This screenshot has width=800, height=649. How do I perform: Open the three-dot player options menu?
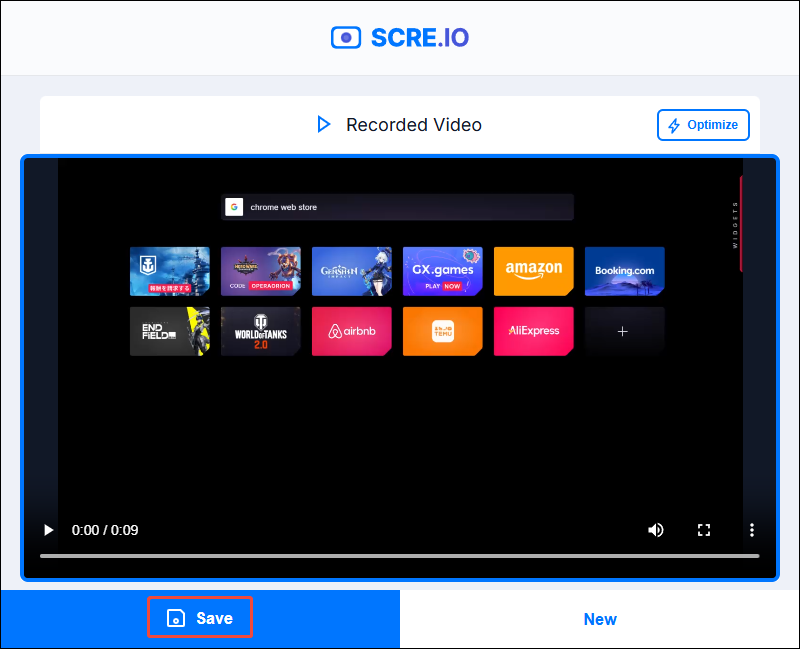752,530
